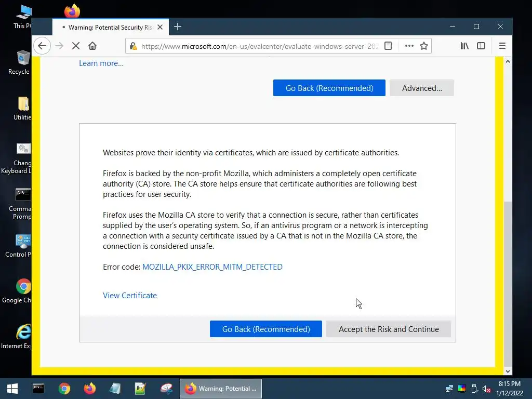This screenshot has width=532, height=399.
Task: Click the lower Go Back (Recommended) button
Action: [x=265, y=329]
